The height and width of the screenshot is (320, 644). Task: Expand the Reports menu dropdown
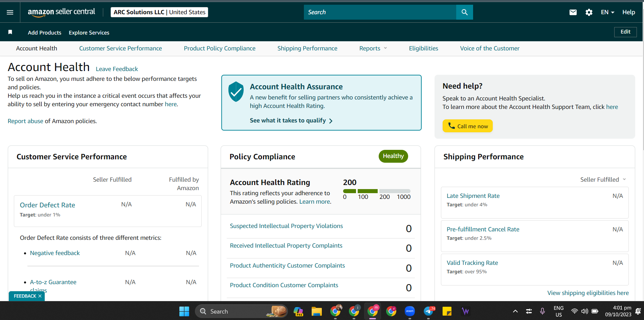[x=373, y=48]
